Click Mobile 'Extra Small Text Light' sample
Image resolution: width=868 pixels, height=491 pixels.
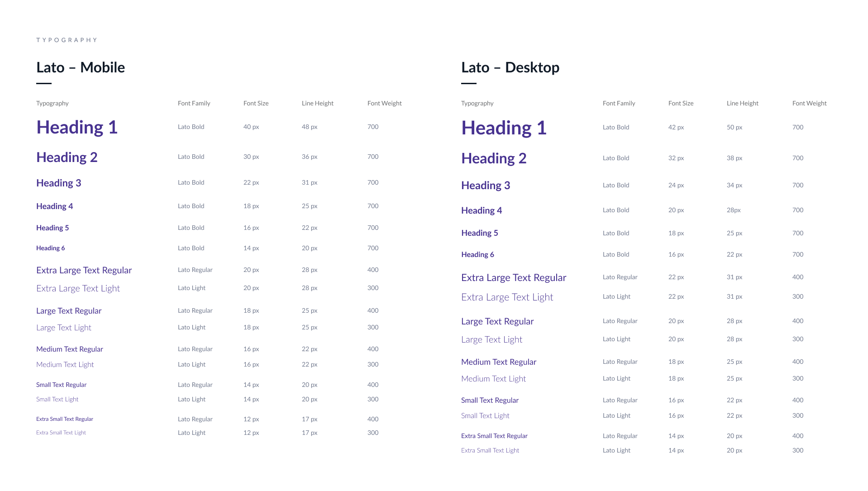[61, 433]
